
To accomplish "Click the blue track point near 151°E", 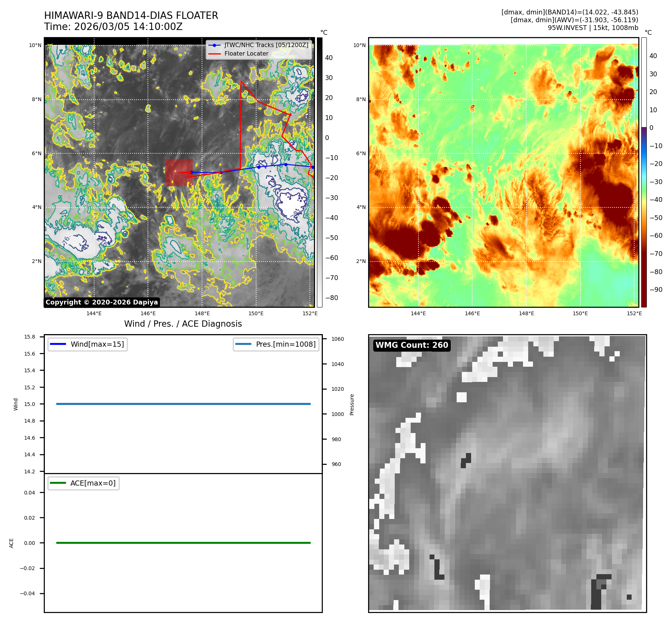I will [x=286, y=164].
